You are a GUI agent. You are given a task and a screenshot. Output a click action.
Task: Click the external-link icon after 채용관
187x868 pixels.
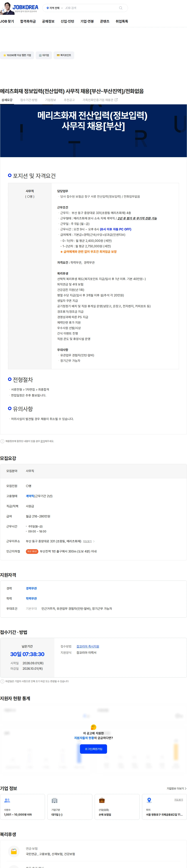(x=116, y=100)
